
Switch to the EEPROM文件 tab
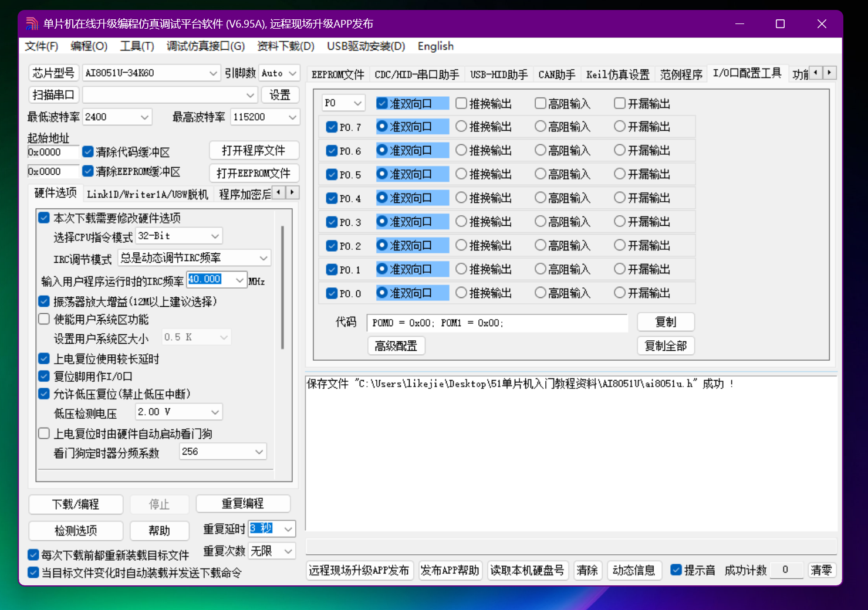pos(338,74)
